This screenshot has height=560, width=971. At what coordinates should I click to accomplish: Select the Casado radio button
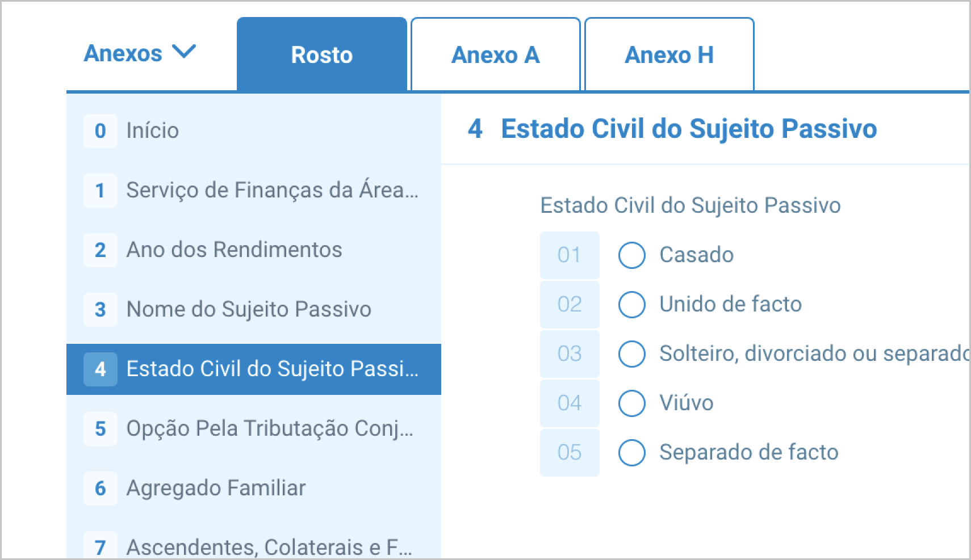(x=632, y=255)
